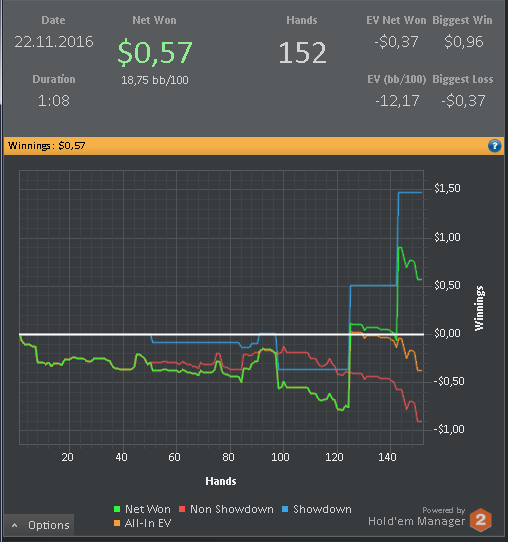Open the Options button
The width and height of the screenshot is (508, 542).
click(x=39, y=525)
